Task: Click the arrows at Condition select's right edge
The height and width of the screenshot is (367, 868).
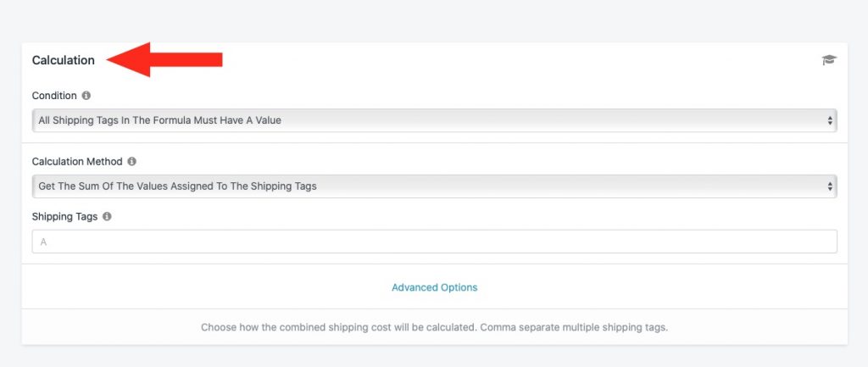Action: 830,120
